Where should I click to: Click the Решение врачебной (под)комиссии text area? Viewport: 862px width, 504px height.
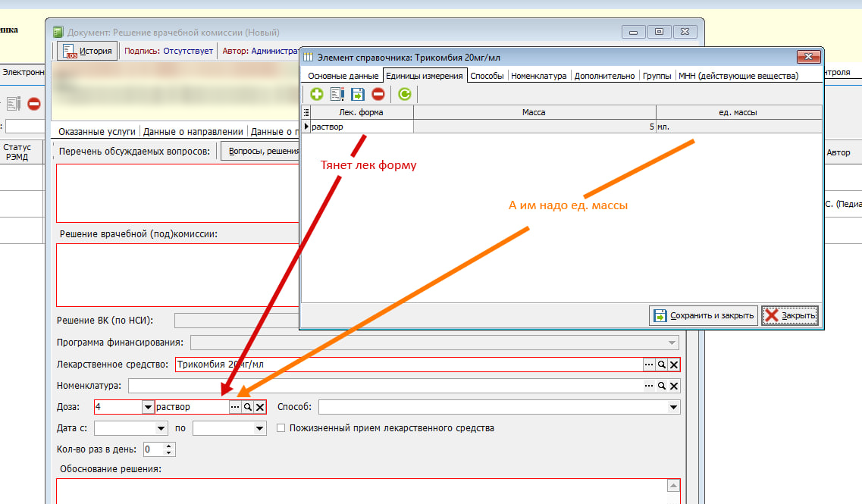(177, 275)
